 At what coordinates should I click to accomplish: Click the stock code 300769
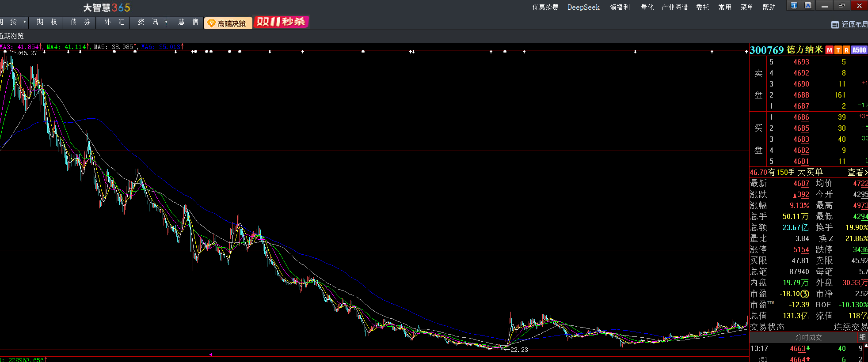(767, 50)
